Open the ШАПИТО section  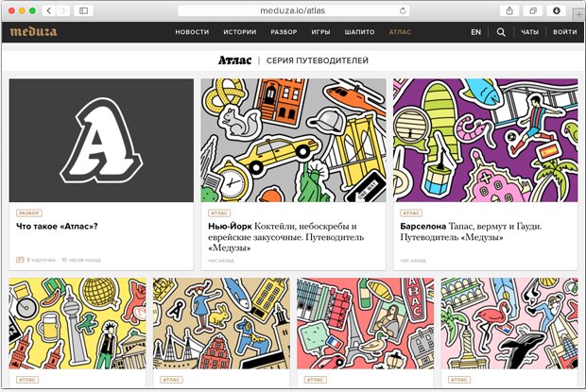point(359,32)
